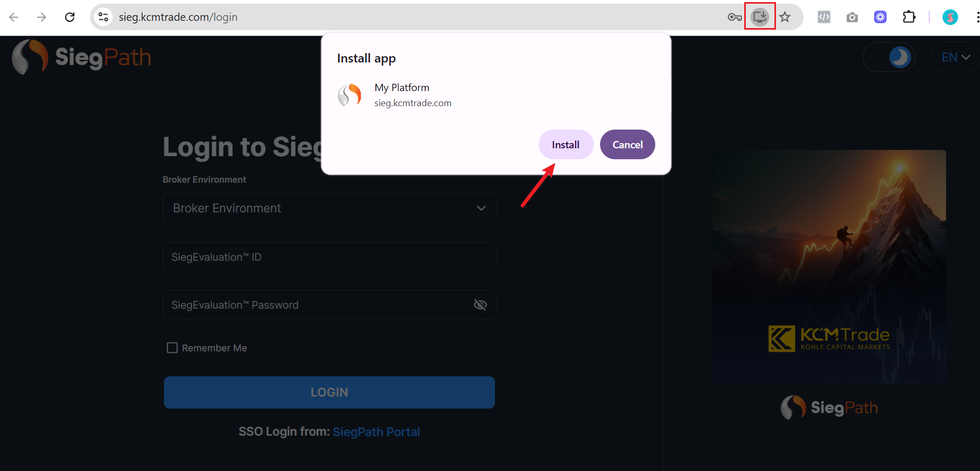
Task: Click the SiegEvaluation ID input field
Action: (329, 257)
